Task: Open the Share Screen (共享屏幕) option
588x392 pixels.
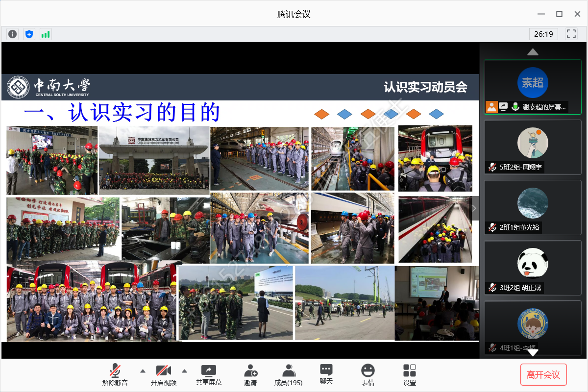Action: pyautogui.click(x=209, y=375)
